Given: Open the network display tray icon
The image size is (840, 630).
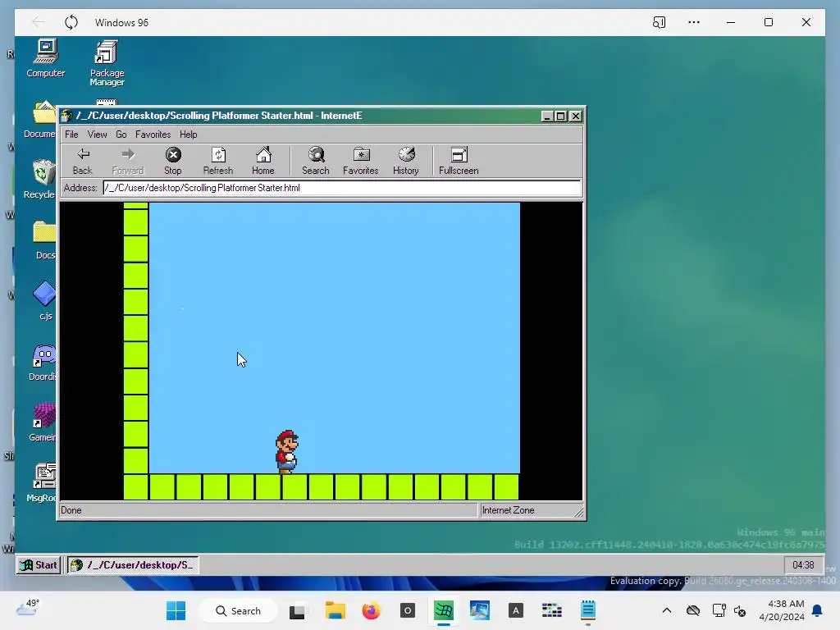Looking at the screenshot, I should (x=719, y=610).
